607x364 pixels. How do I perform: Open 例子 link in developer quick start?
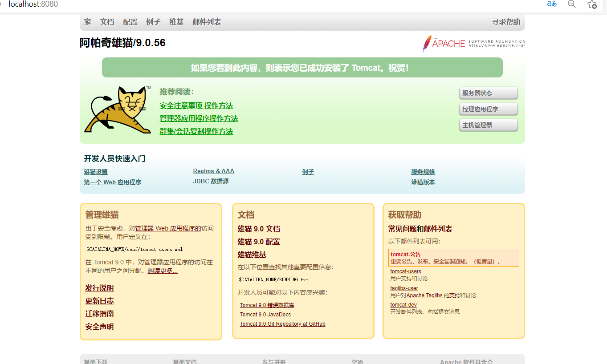308,172
